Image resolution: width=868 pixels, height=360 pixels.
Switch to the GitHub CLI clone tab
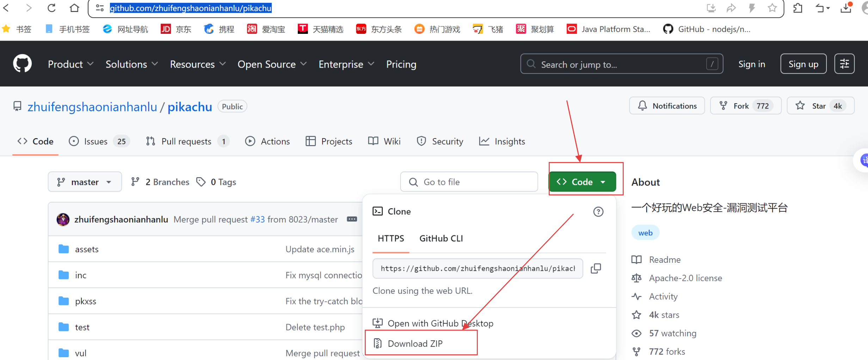tap(441, 238)
